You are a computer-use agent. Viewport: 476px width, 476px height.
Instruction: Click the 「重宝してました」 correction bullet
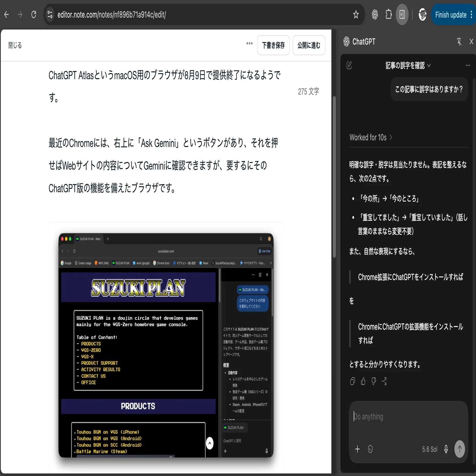tap(413, 224)
